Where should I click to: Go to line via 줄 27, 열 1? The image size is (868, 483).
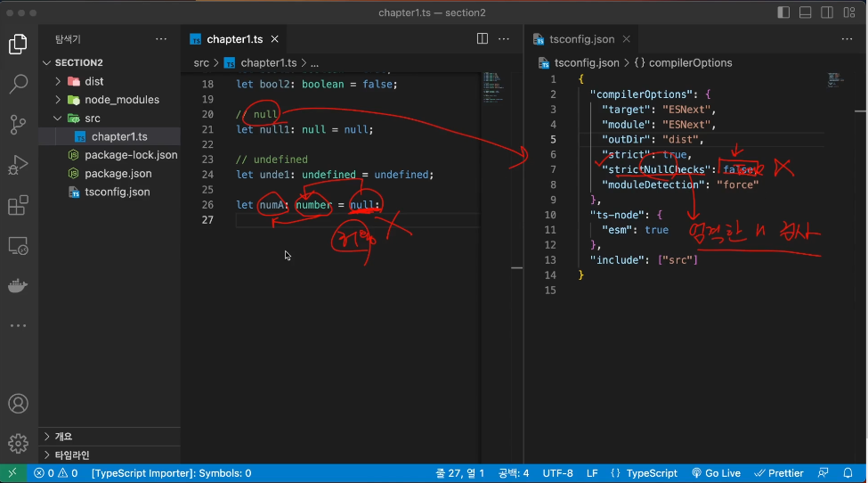[x=460, y=473]
